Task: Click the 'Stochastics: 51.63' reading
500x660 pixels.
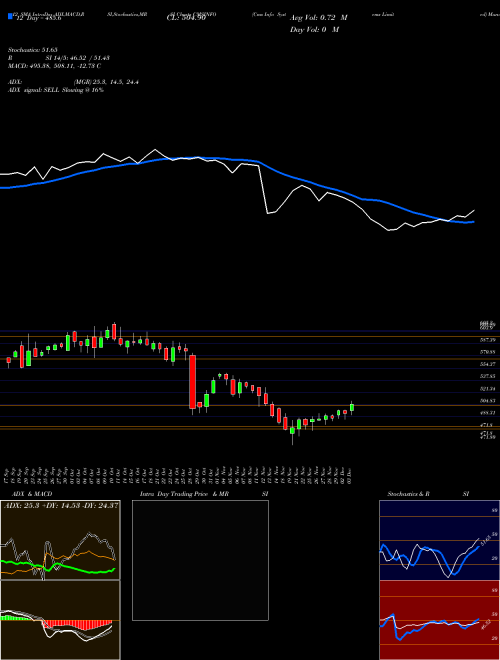Action: click(x=32, y=50)
